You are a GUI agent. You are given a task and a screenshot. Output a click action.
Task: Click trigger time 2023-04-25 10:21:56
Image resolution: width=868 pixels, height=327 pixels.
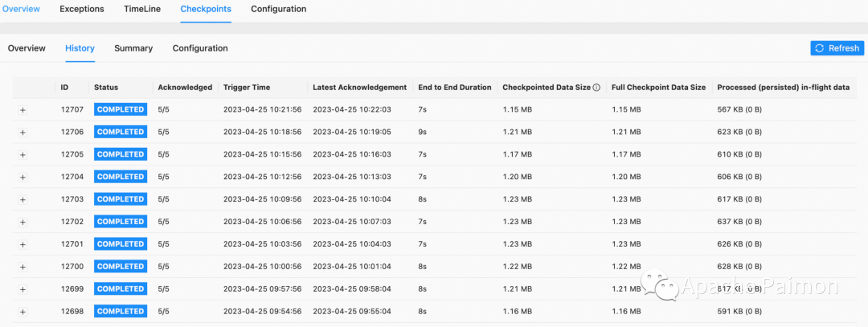(x=262, y=109)
